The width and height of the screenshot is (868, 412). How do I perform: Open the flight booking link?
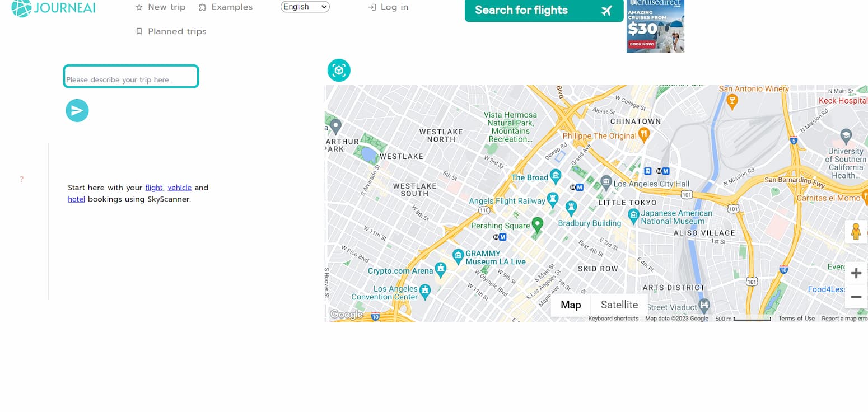(154, 188)
